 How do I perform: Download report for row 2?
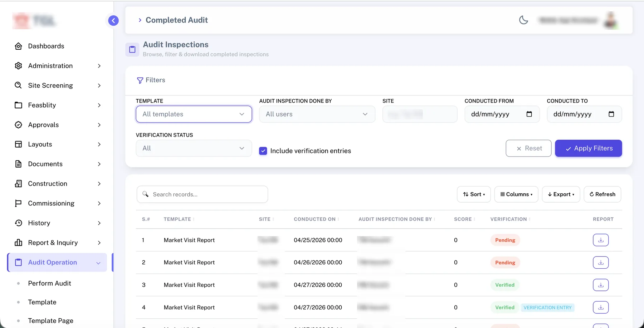601,263
